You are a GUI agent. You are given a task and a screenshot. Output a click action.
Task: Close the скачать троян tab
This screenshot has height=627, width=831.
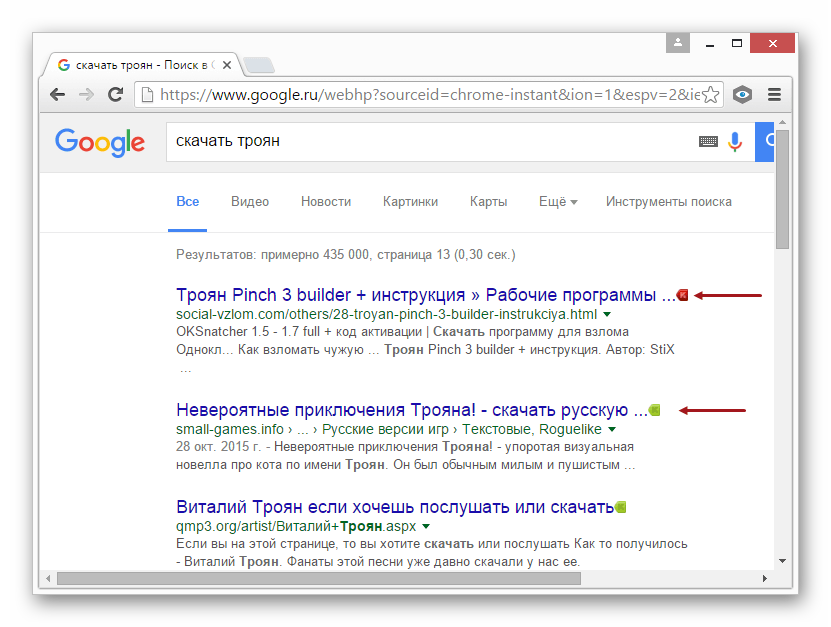[227, 65]
